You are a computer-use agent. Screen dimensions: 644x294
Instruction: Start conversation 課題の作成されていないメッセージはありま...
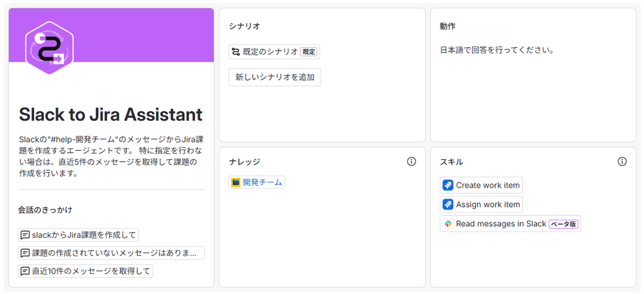coord(111,253)
